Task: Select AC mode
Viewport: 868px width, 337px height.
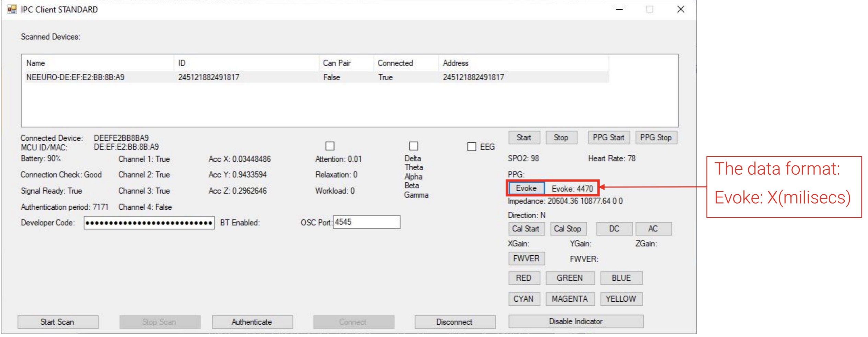Action: 654,229
